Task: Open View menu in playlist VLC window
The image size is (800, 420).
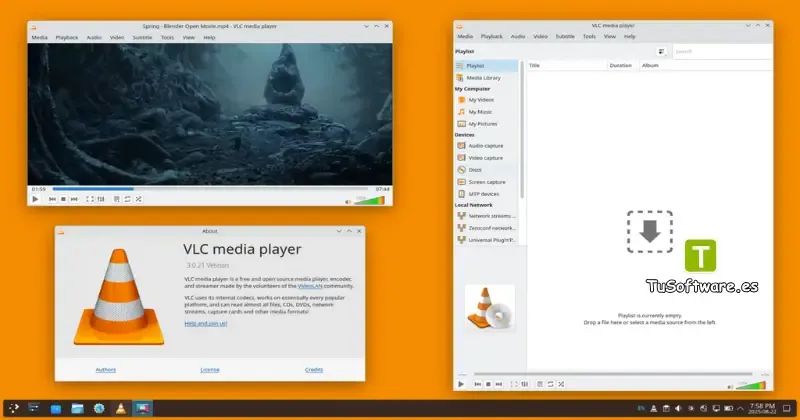Action: [610, 36]
